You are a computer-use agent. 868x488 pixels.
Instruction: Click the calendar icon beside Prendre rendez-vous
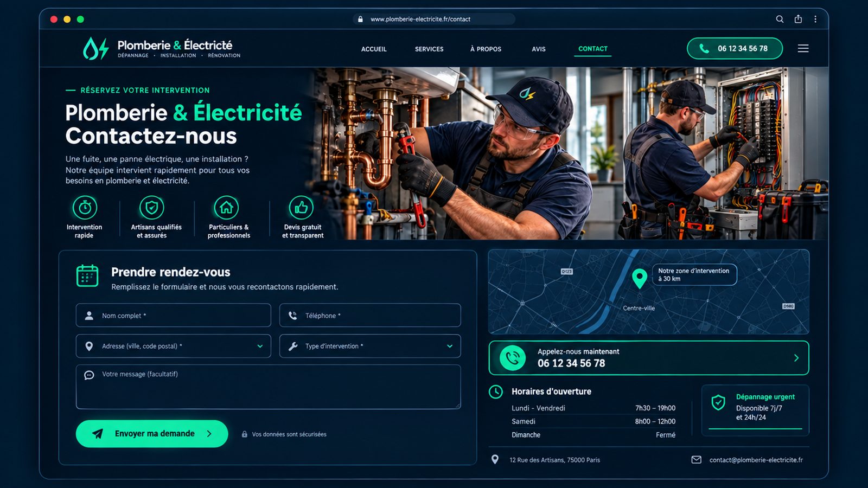pyautogui.click(x=87, y=275)
